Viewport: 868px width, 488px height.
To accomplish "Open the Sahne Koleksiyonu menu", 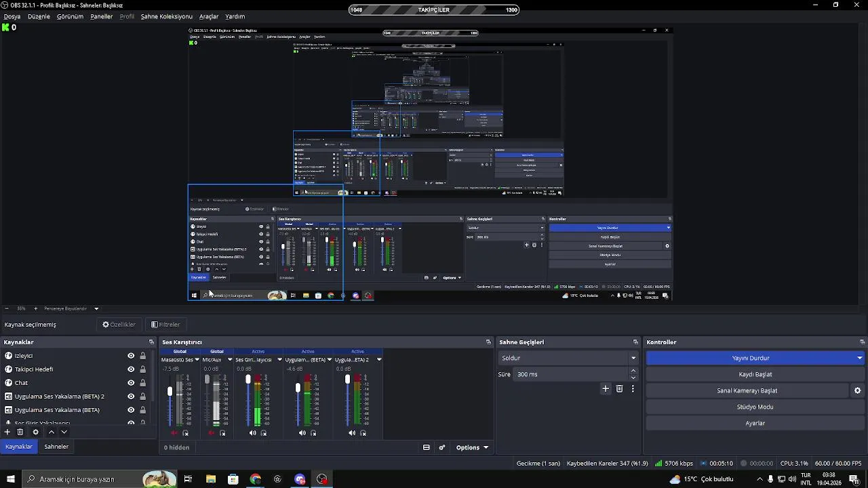I will [x=167, y=16].
